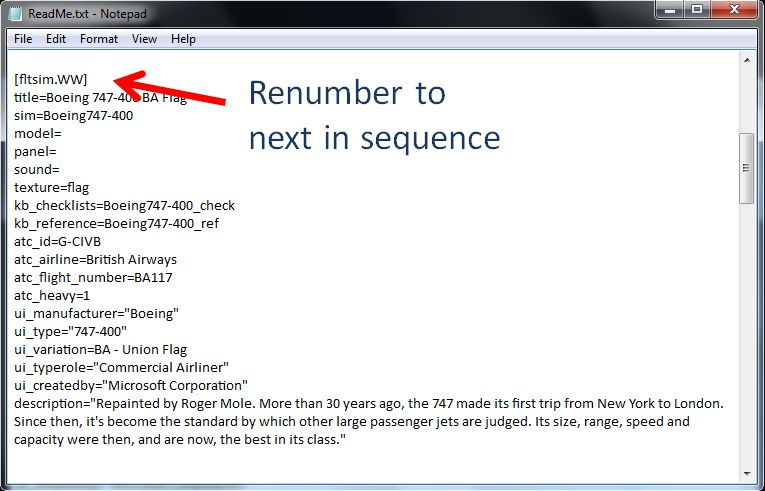Maximize the Notepad window

(697, 9)
